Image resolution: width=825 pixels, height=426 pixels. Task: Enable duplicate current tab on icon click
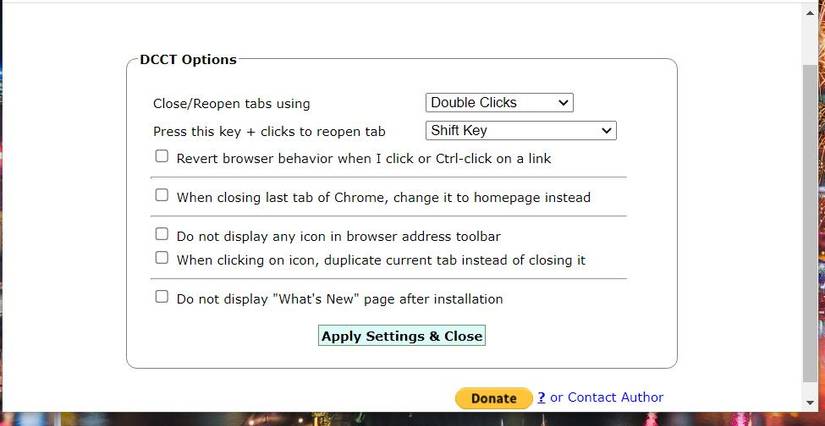pyautogui.click(x=162, y=258)
